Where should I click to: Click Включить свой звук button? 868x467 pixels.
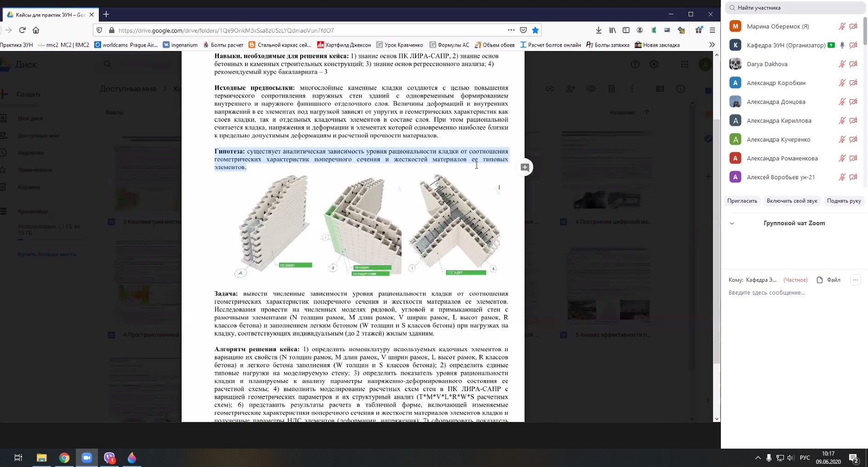click(792, 201)
